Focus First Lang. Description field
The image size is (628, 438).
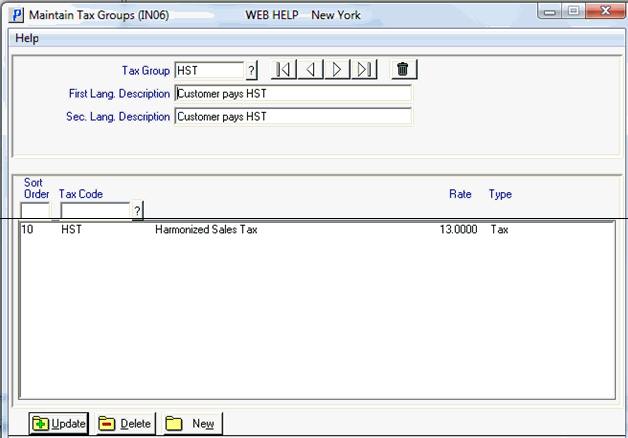pyautogui.click(x=293, y=93)
